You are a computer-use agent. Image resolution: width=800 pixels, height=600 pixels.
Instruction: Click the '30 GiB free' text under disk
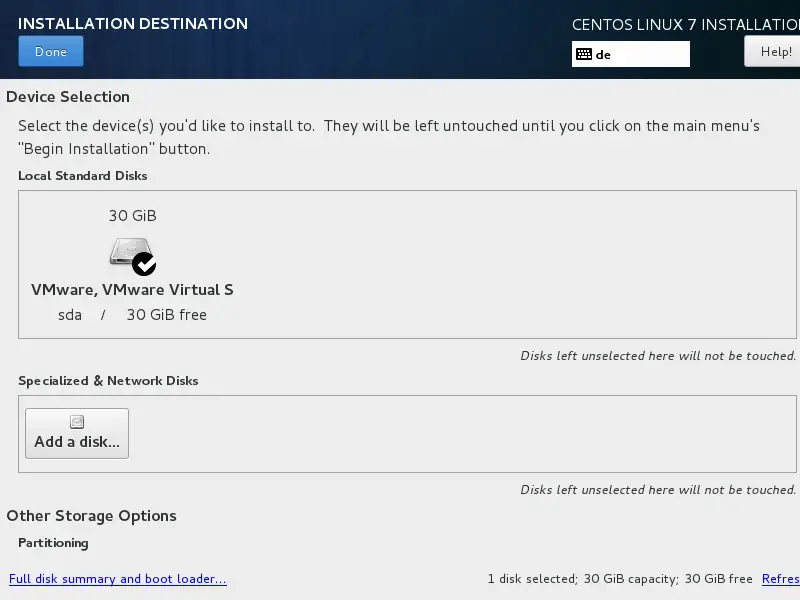click(x=167, y=315)
